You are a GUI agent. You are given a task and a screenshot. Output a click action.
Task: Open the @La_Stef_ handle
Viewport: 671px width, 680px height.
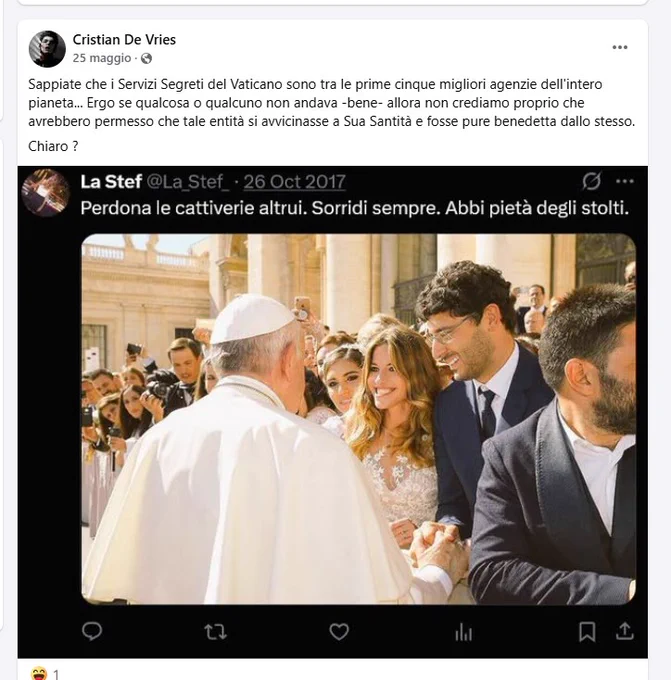(187, 182)
